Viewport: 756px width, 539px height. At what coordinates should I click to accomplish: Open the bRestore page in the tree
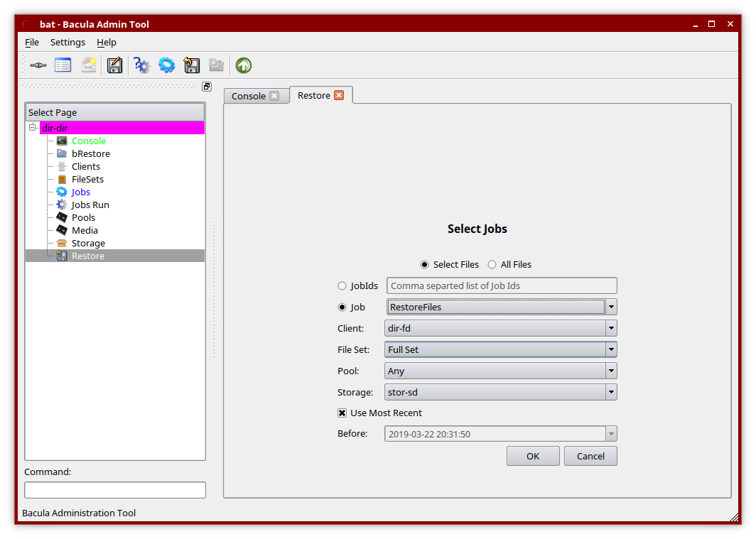pyautogui.click(x=90, y=153)
